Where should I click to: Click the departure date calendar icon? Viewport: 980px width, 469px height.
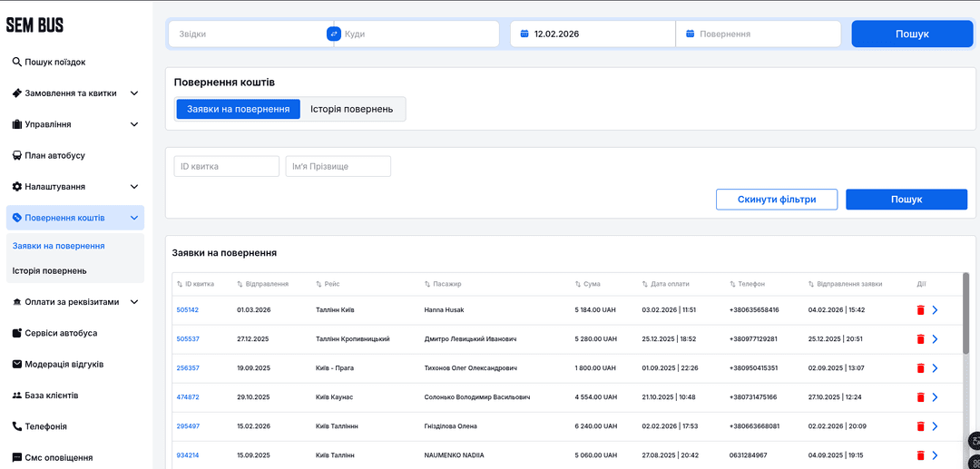point(524,34)
